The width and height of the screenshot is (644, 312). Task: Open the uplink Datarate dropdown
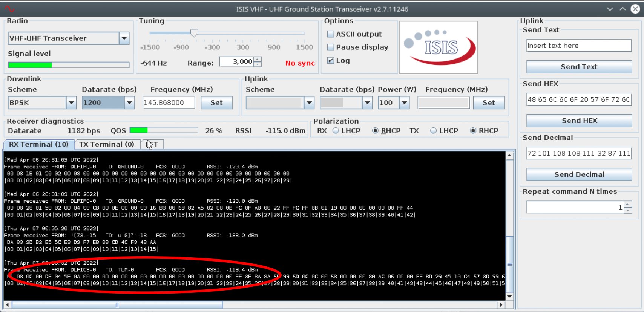(x=367, y=102)
